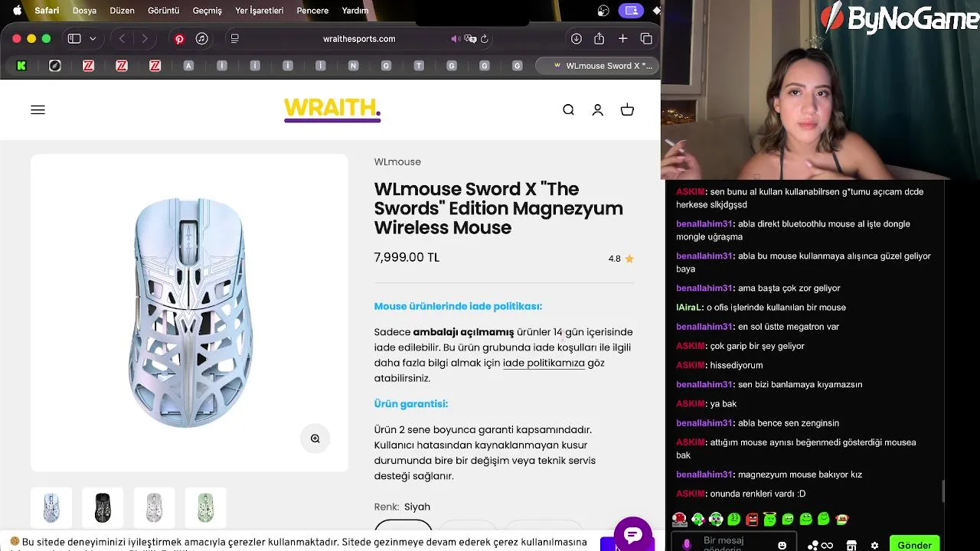The image size is (980, 551).
Task: Click the main mouse product image
Action: [x=189, y=313]
